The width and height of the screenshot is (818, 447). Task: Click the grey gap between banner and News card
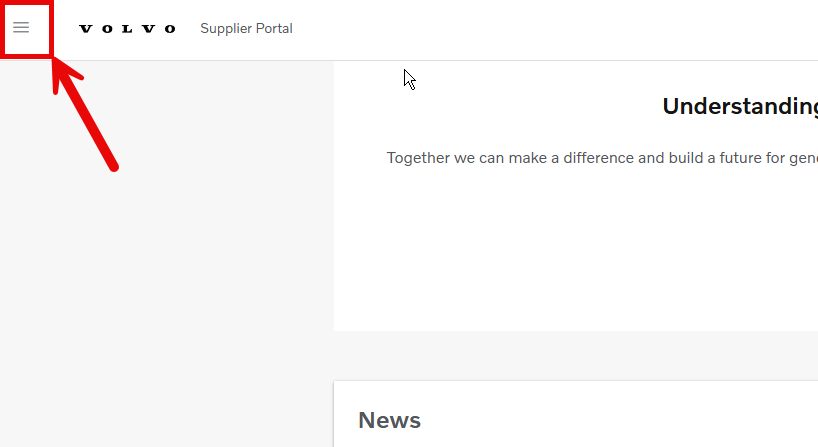click(x=576, y=356)
